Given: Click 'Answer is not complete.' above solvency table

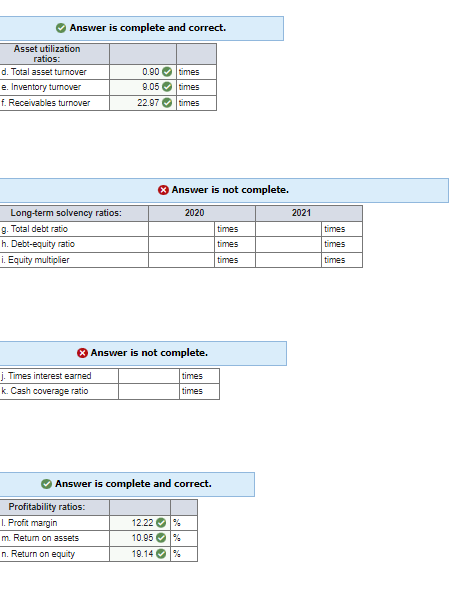Looking at the screenshot, I should 230,190.
